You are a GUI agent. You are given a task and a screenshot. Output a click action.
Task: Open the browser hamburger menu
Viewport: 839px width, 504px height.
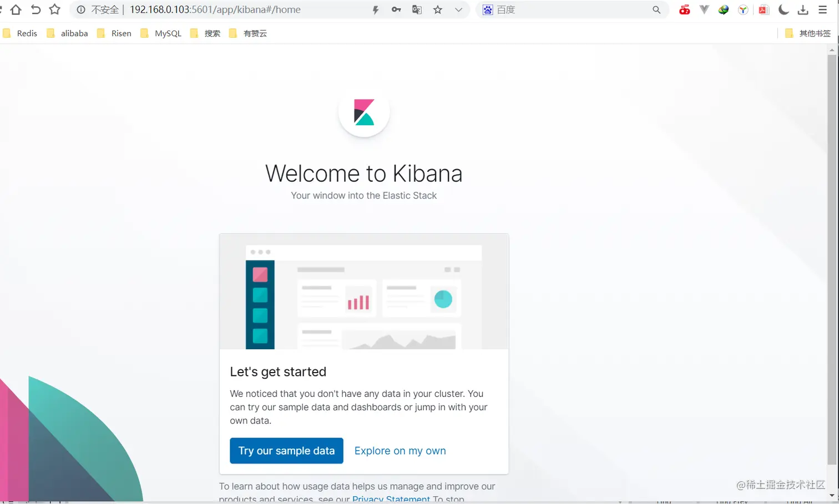coord(823,9)
